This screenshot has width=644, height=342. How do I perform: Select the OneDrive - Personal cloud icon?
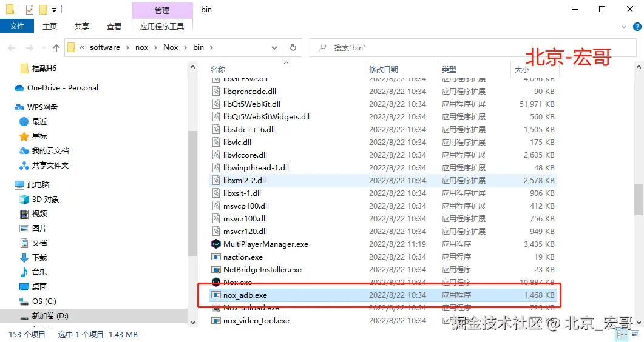(x=19, y=88)
